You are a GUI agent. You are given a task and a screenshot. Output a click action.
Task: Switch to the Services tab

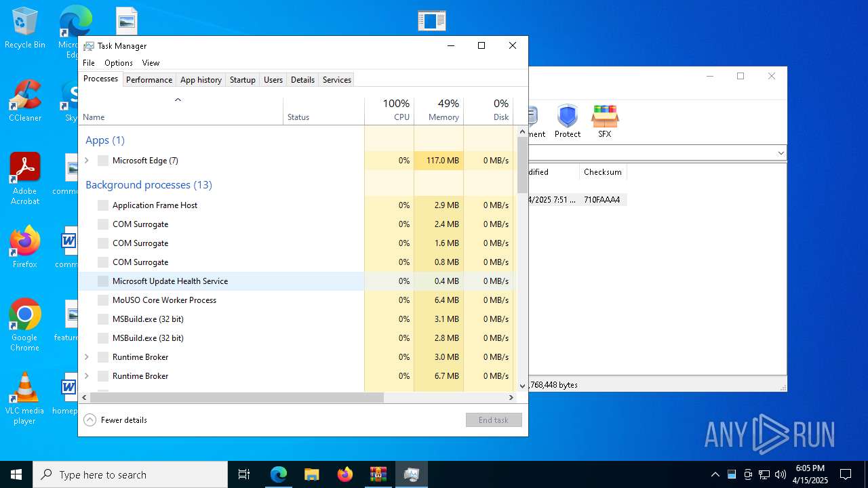(x=337, y=80)
